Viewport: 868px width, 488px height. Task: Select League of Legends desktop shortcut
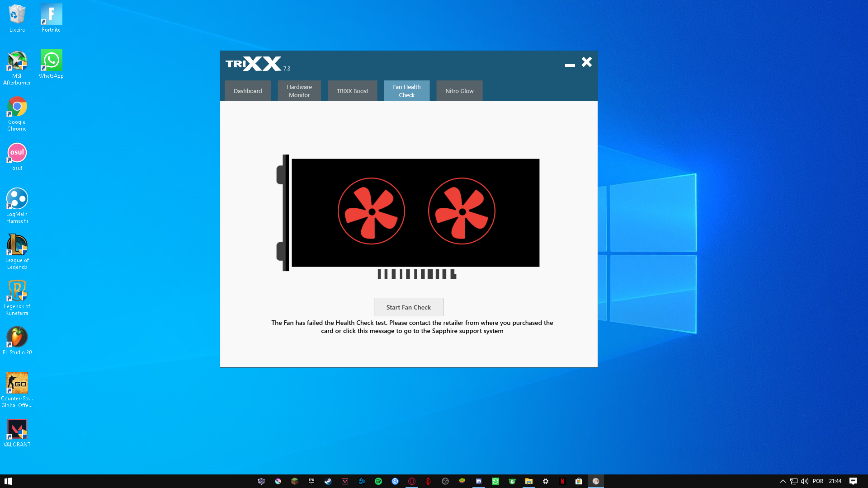click(x=17, y=252)
